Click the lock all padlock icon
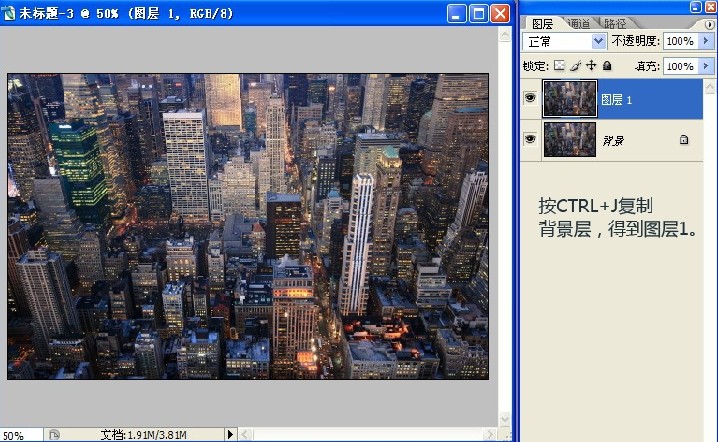 [x=606, y=66]
